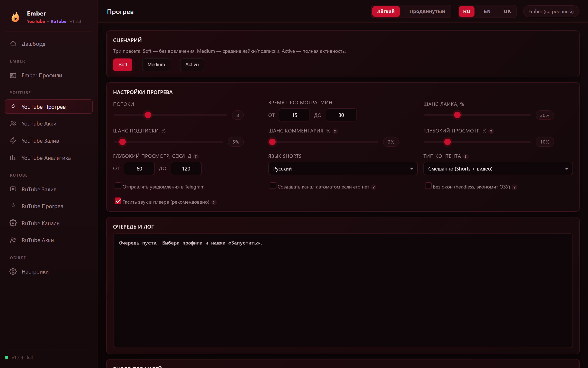Open RuTube Залив page
Image resolution: width=588 pixels, height=368 pixels.
(x=49, y=189)
